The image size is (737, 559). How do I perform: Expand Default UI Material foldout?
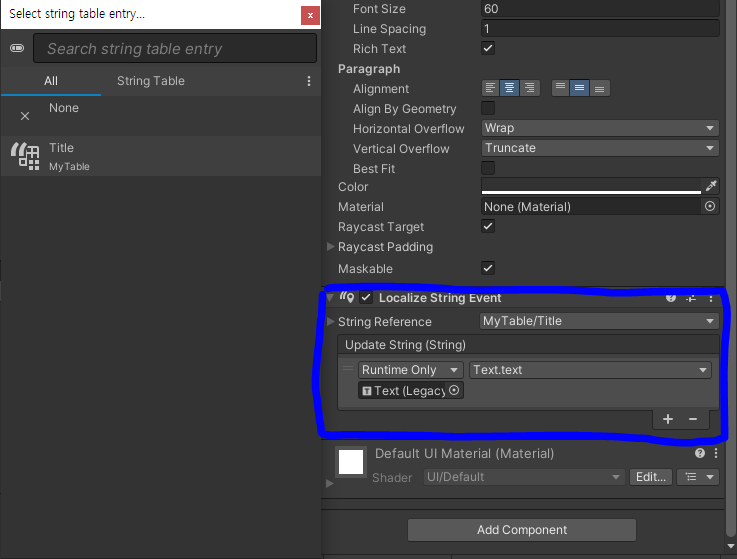(x=330, y=483)
